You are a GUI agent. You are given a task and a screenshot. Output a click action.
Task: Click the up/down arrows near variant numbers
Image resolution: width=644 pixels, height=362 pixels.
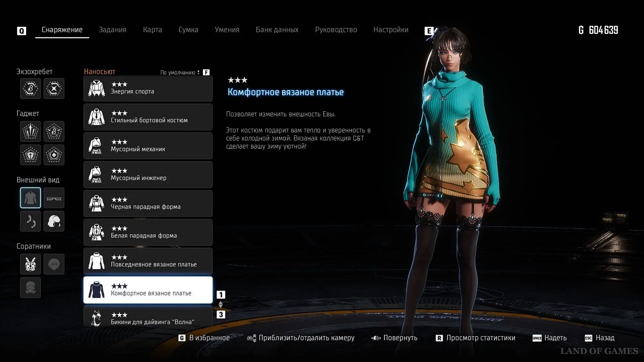click(221, 304)
